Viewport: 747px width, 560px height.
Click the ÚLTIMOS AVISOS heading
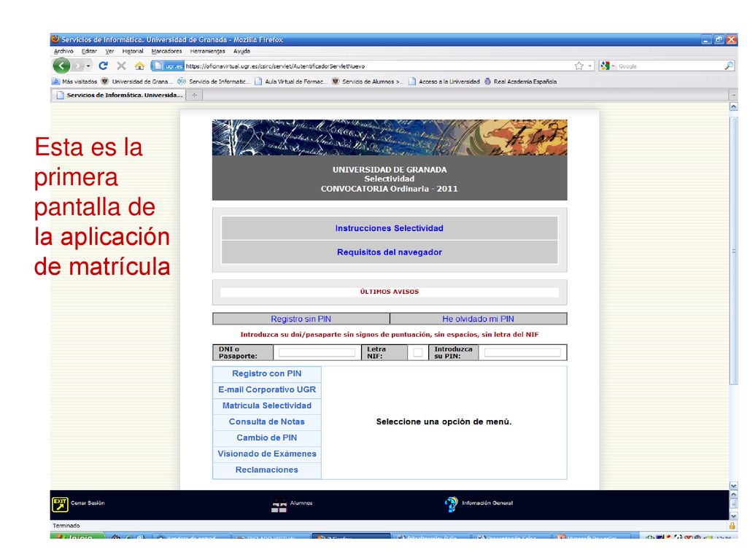coord(390,292)
